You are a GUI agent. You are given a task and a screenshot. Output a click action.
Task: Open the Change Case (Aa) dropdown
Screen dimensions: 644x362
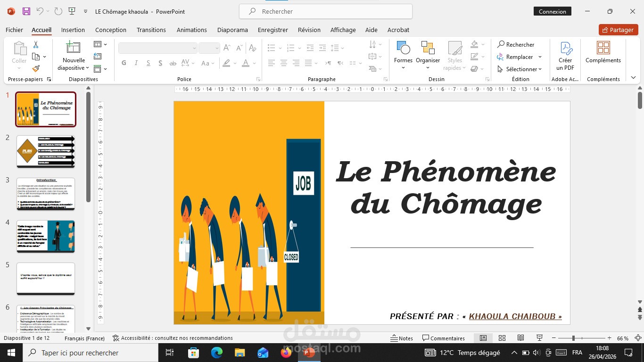click(208, 63)
